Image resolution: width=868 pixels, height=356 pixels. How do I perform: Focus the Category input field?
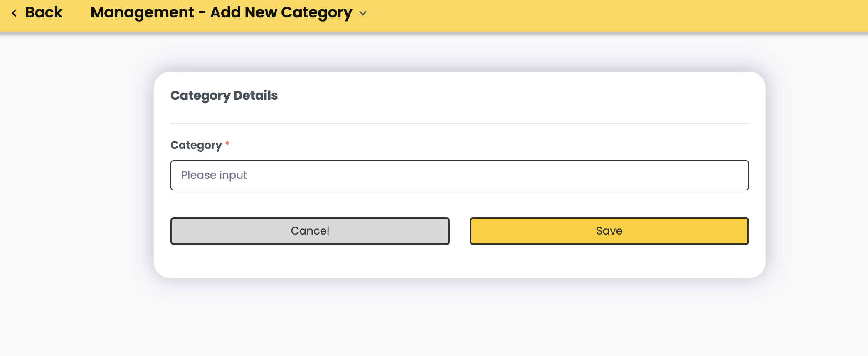[x=459, y=175]
